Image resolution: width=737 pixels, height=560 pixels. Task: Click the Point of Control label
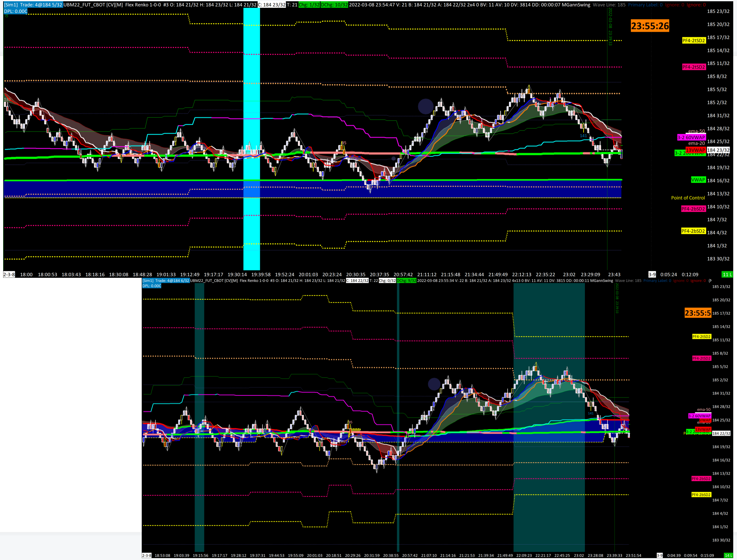688,198
